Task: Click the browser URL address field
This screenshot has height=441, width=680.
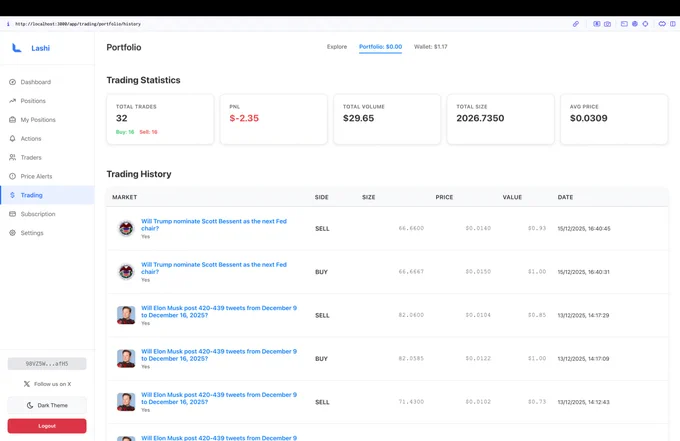Action: [78, 24]
